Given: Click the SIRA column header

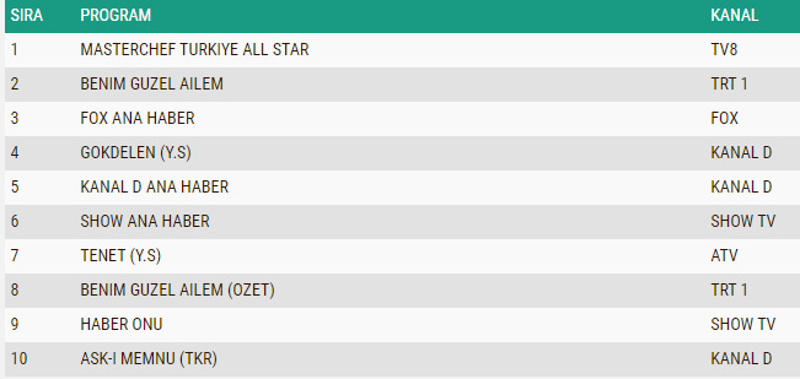Looking at the screenshot, I should [27, 15].
